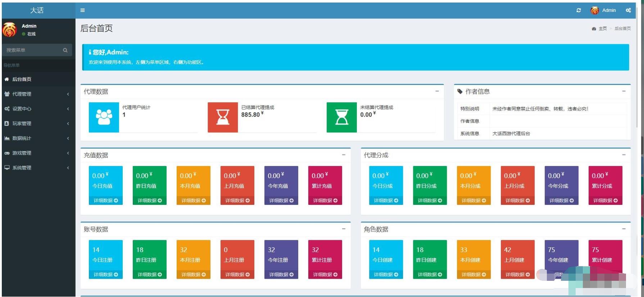Collapse the 充值数据 panel
644x297 pixels.
344,155
